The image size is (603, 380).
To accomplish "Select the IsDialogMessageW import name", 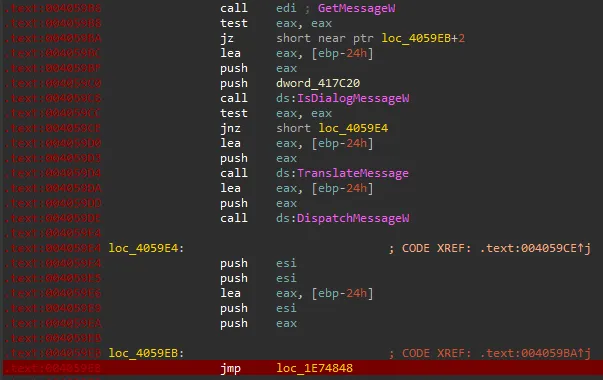I will [353, 98].
